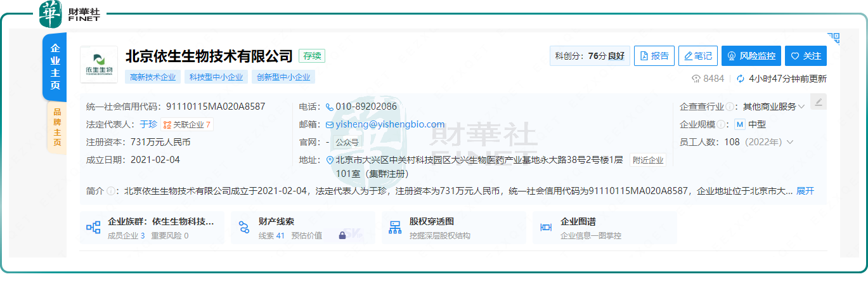Click the 财華社 FINET logo
The image size is (868, 286).
(x=70, y=14)
